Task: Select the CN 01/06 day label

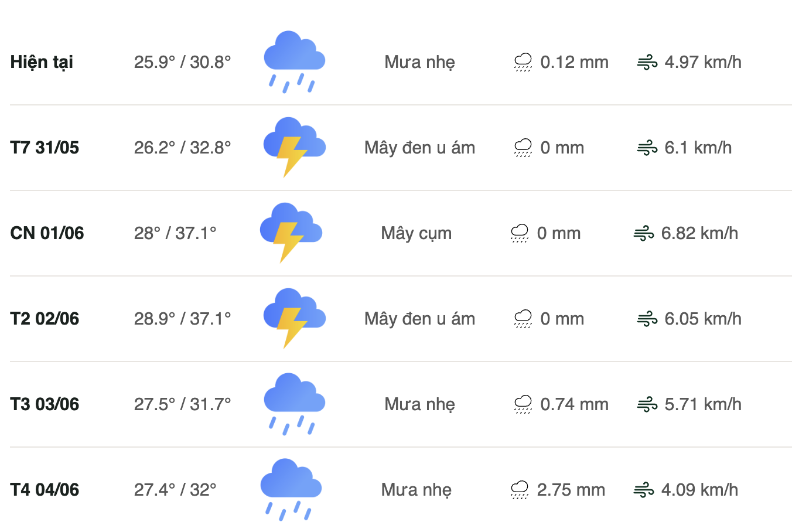Action: [47, 233]
